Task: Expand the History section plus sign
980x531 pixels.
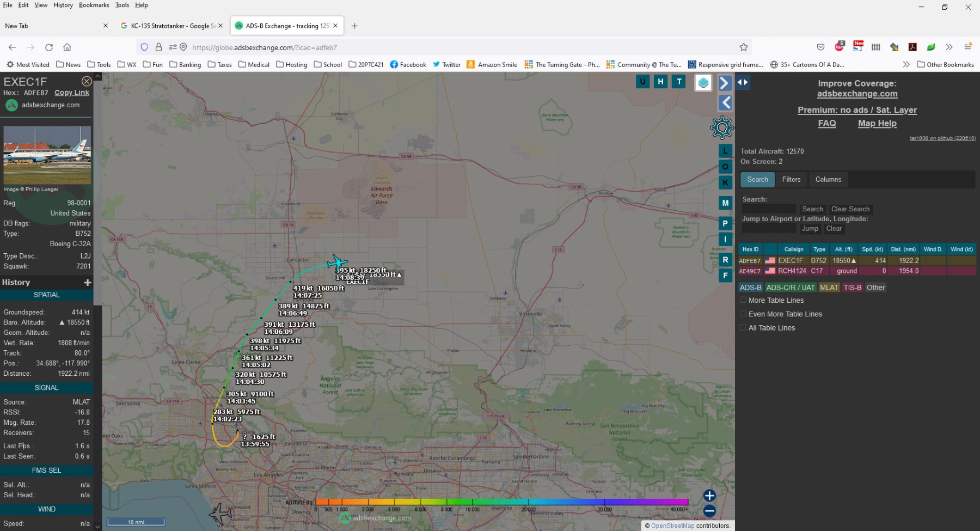Action: [87, 283]
